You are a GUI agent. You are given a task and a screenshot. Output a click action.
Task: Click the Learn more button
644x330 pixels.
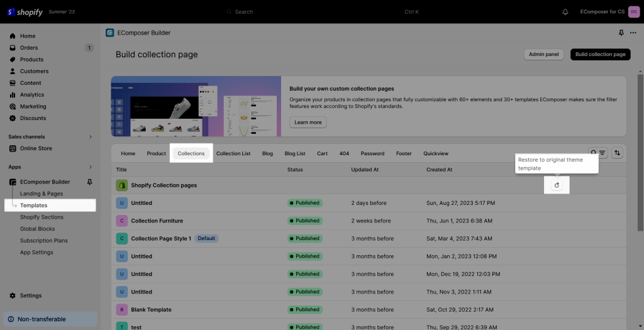[308, 123]
